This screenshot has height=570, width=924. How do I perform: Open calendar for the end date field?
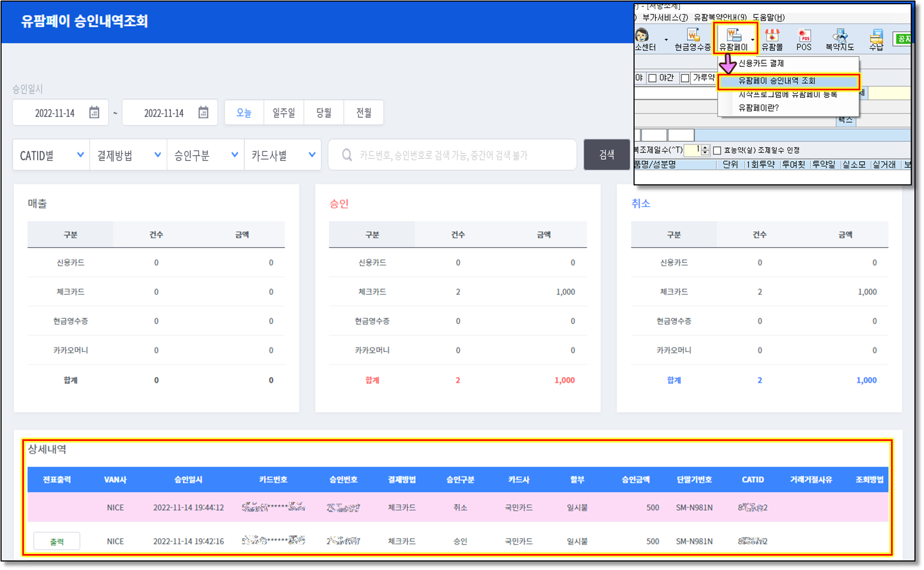pos(203,113)
